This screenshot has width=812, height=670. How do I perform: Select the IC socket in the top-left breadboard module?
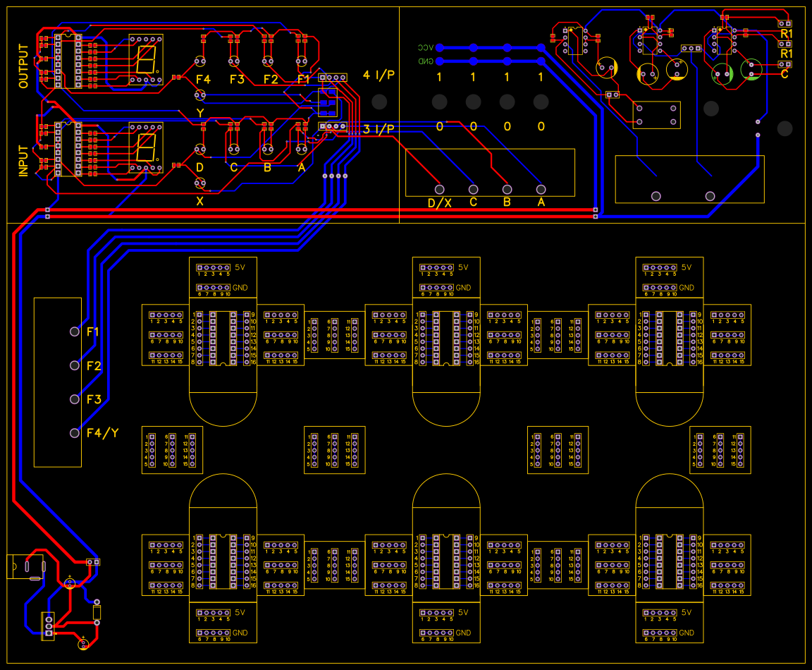[x=224, y=337]
